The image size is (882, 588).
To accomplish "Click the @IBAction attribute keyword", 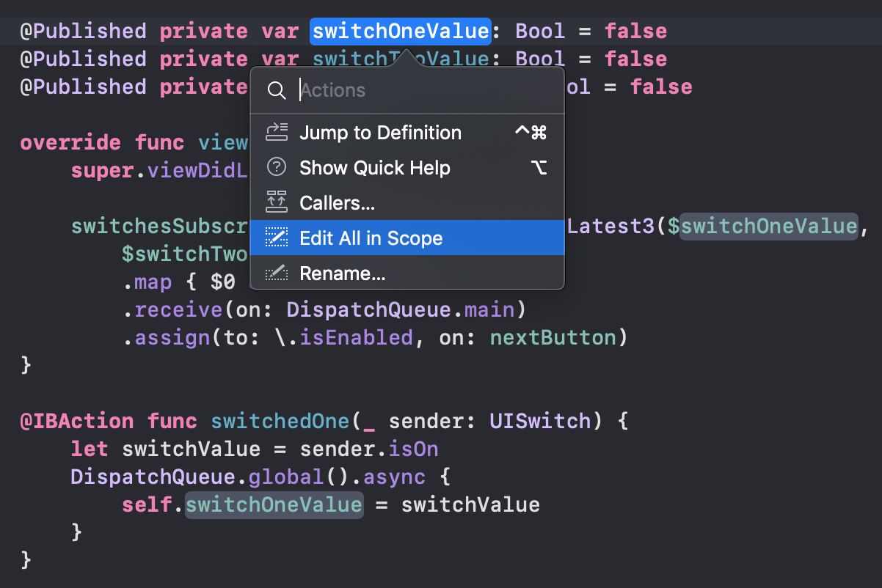I will (x=77, y=422).
